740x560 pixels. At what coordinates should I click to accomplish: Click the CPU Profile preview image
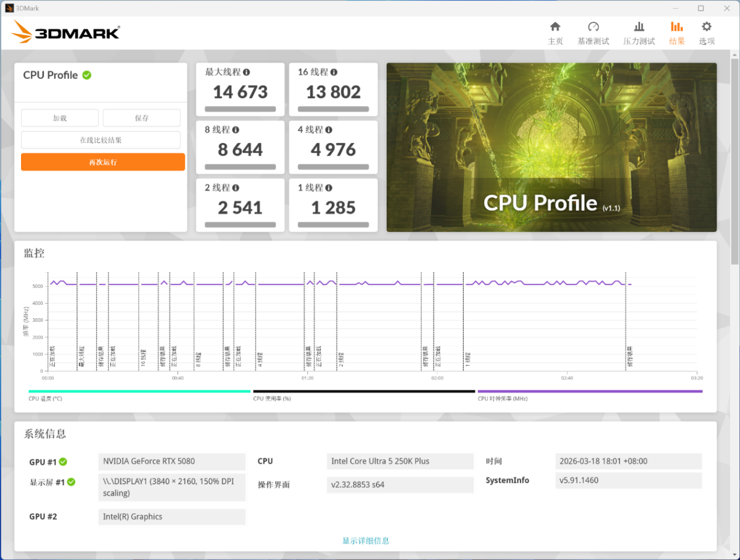pyautogui.click(x=551, y=147)
